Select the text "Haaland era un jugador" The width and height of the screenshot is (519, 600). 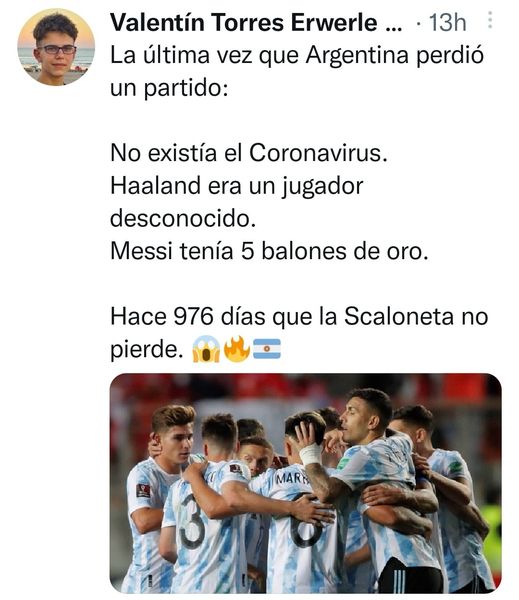[237, 186]
